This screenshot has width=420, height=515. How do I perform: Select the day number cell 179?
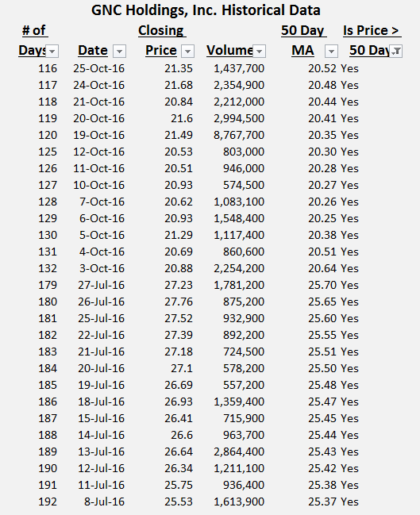pos(48,285)
